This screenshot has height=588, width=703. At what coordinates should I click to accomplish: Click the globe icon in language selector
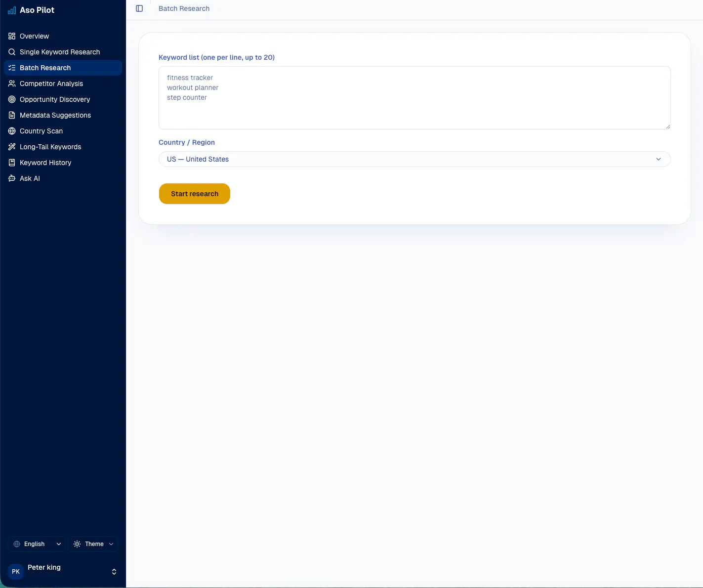click(x=17, y=544)
